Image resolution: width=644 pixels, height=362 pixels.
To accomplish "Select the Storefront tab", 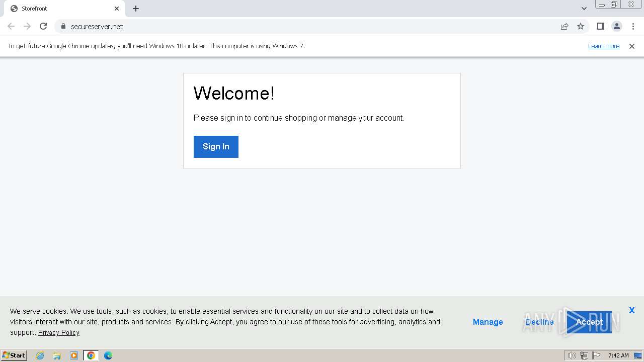I will click(64, 9).
